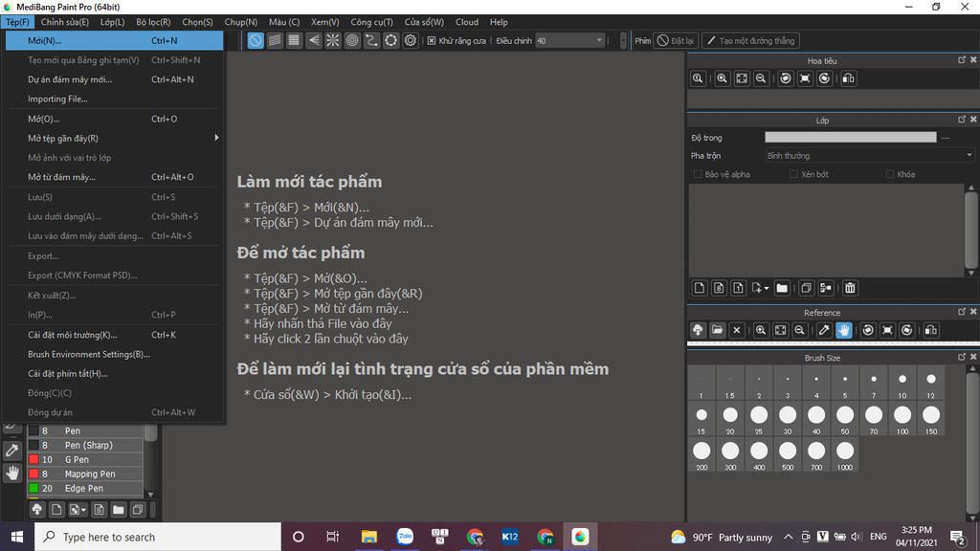The height and width of the screenshot is (551, 980).
Task: Toggle the Xén bớt checkbox
Action: point(793,174)
